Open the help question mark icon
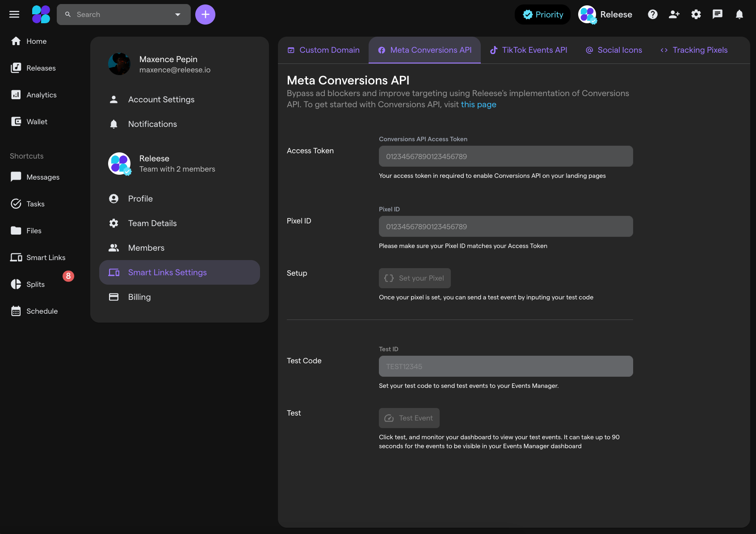 pyautogui.click(x=653, y=14)
